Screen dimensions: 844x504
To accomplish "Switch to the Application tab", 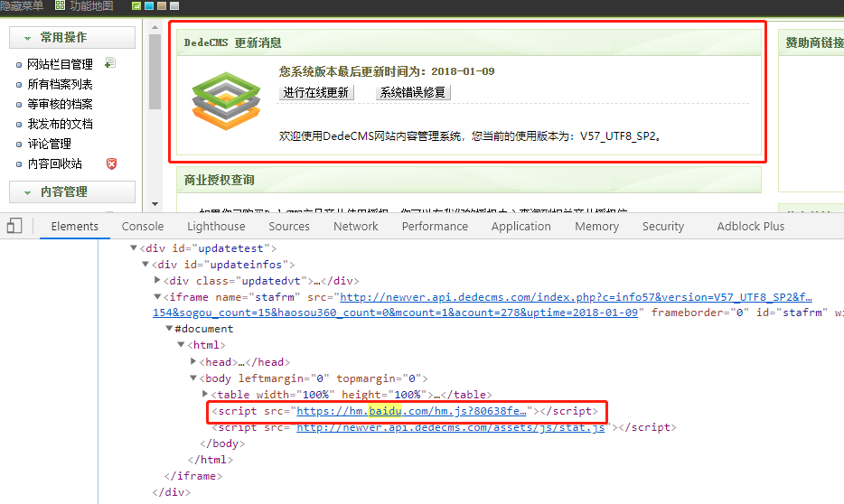I will coord(521,227).
